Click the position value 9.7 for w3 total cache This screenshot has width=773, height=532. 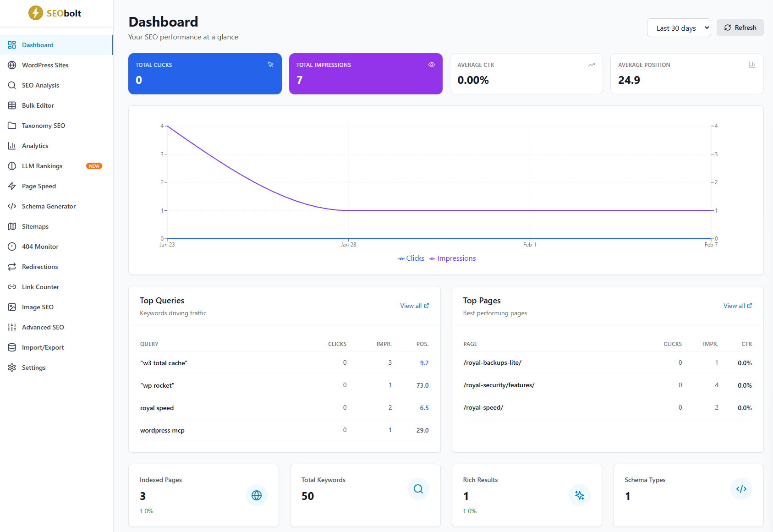[x=424, y=362]
